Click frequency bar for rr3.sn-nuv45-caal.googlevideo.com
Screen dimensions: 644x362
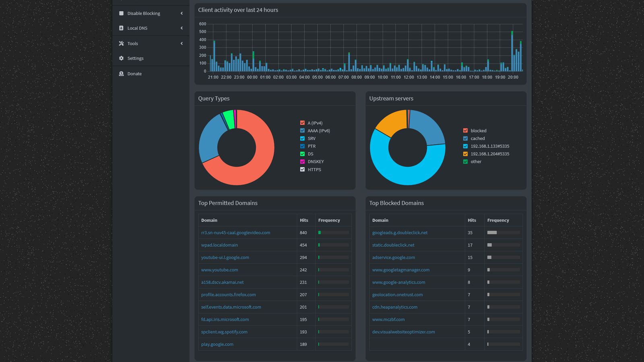[x=333, y=232]
